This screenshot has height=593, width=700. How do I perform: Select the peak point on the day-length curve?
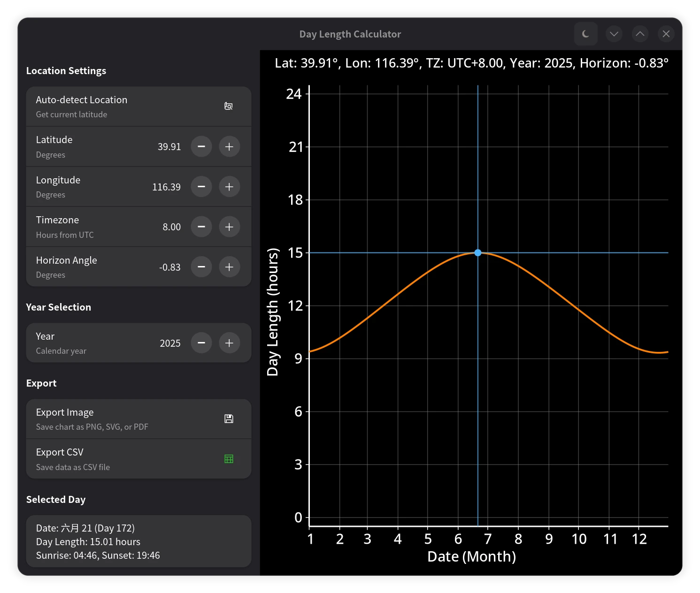pyautogui.click(x=477, y=253)
